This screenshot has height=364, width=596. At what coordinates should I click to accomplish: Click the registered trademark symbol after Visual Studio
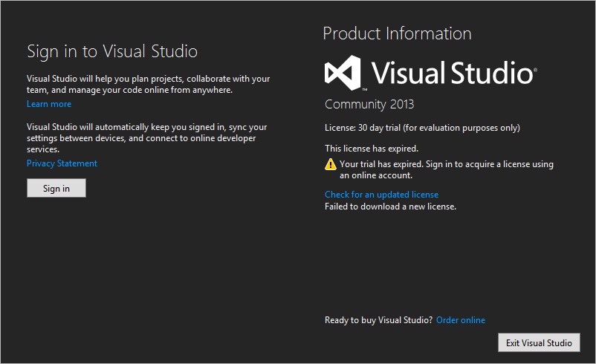(534, 69)
